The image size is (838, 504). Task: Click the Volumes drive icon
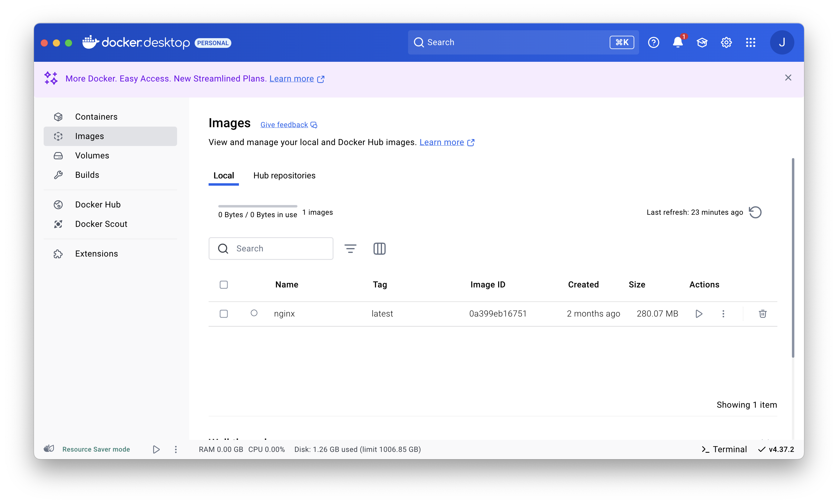coord(58,156)
